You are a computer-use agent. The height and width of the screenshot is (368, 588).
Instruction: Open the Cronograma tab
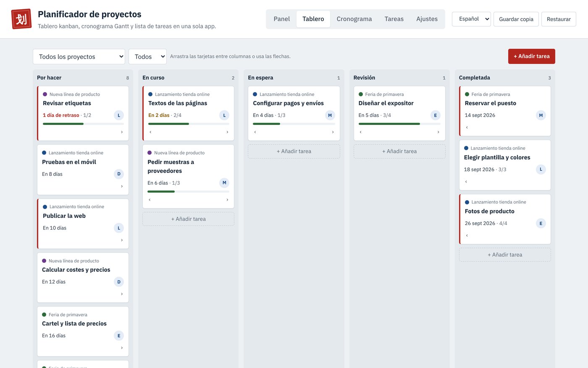(x=354, y=19)
